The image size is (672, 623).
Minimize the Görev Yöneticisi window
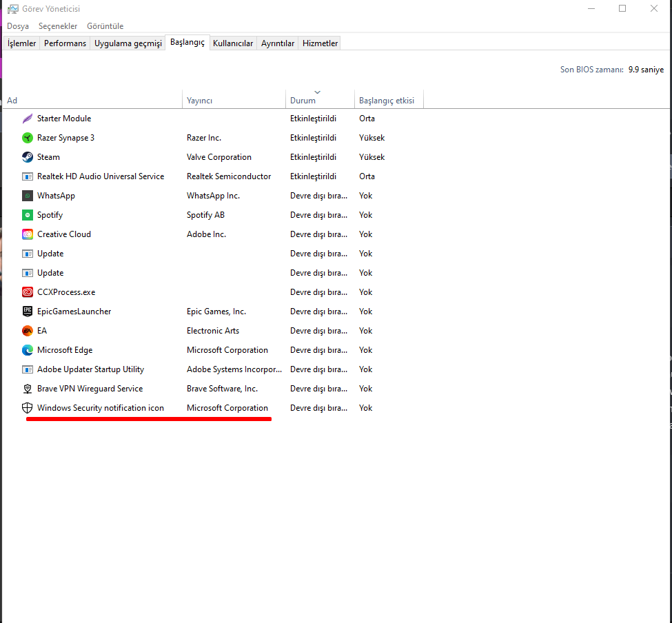[x=591, y=8]
